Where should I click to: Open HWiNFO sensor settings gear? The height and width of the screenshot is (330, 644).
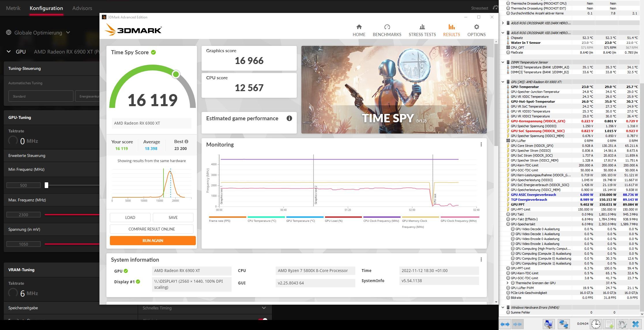[x=622, y=324]
